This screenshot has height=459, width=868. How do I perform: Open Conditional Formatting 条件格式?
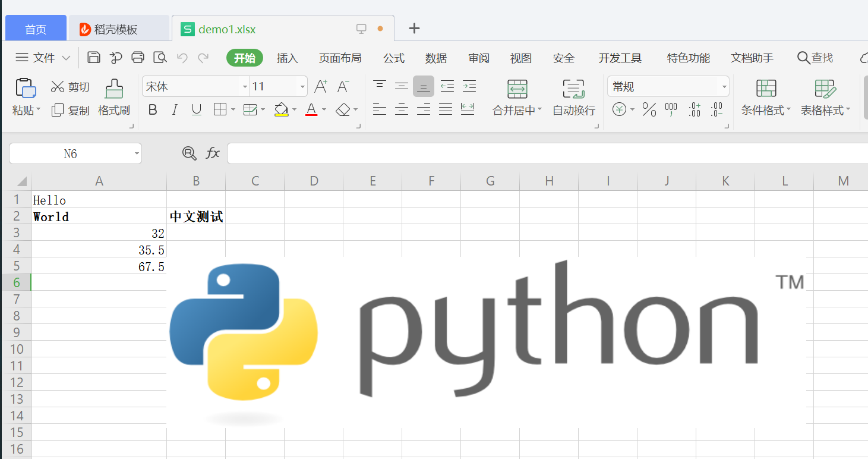(766, 98)
